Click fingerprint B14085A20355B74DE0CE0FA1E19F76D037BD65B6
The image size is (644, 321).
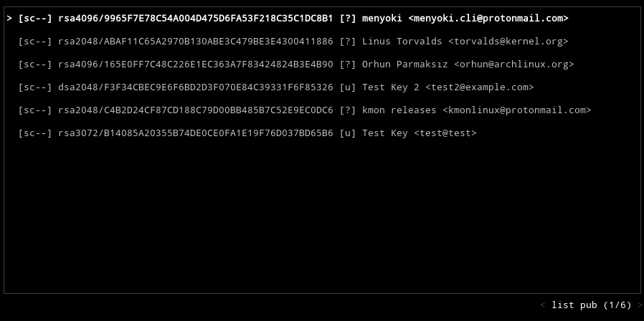(x=219, y=133)
